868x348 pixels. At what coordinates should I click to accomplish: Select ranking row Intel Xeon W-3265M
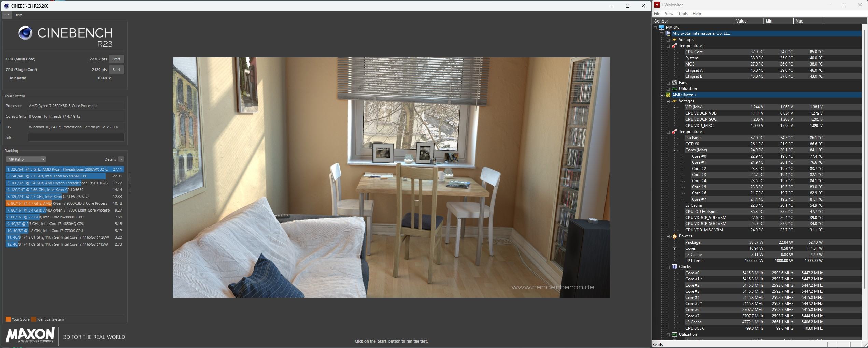click(65, 176)
